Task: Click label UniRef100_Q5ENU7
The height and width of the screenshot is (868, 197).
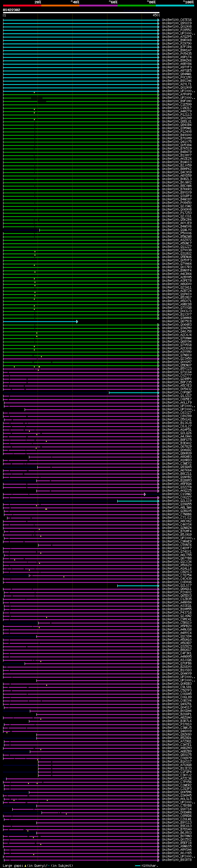Action: point(177,365)
